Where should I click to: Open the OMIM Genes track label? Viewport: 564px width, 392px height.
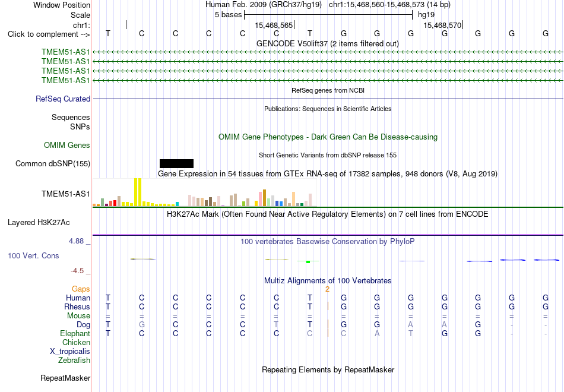(67, 145)
